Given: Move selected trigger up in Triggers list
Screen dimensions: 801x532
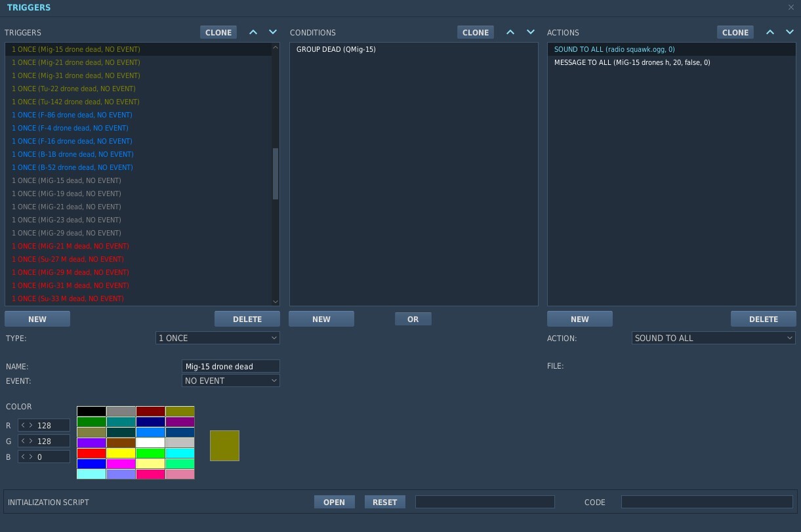Looking at the screenshot, I should [x=253, y=32].
